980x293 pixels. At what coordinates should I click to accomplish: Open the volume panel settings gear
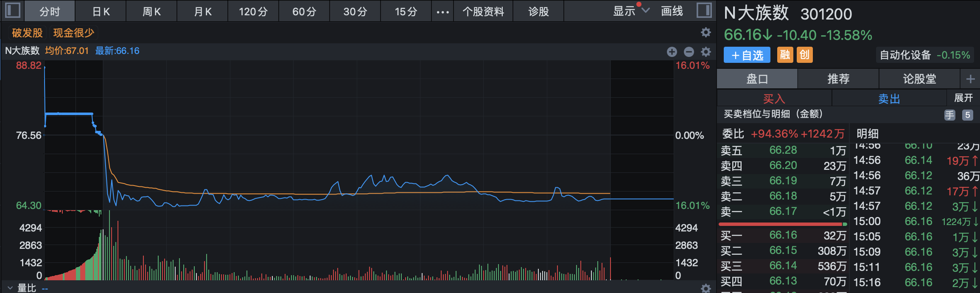click(x=706, y=288)
